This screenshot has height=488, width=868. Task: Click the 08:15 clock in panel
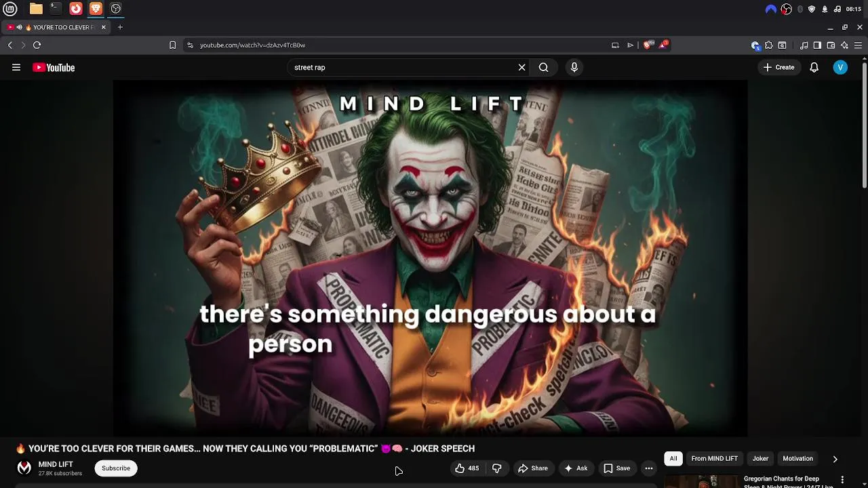point(854,9)
